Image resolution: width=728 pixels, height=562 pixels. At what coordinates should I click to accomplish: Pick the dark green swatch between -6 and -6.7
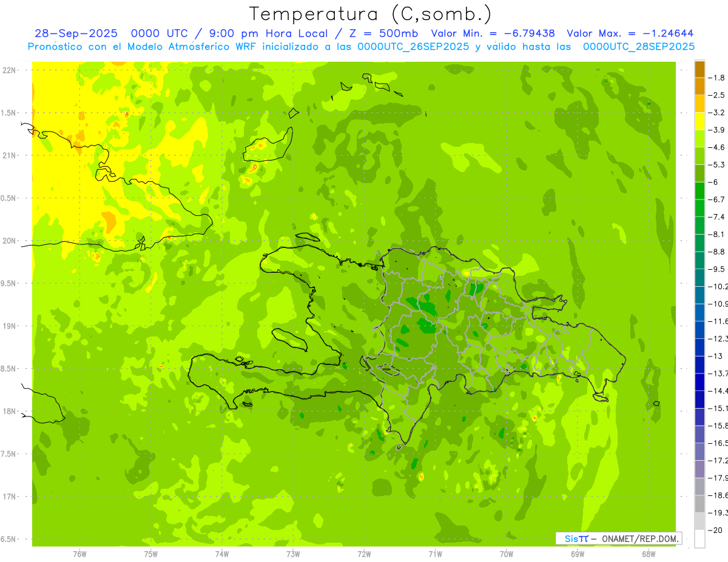(x=699, y=190)
